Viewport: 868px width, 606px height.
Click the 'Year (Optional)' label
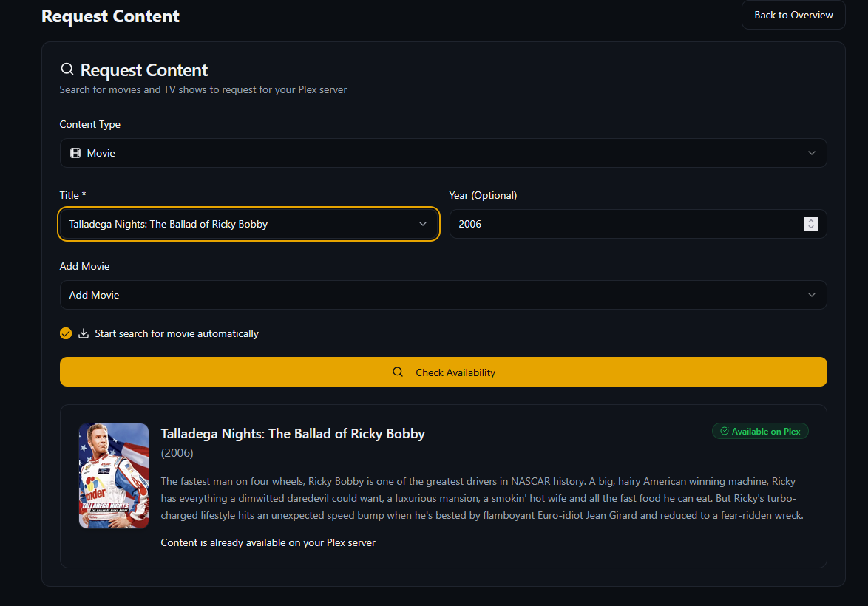(483, 195)
